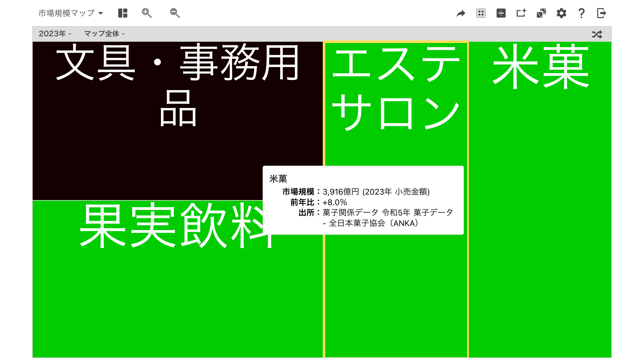Click the add-frame plus icon
644x362 pixels.
click(521, 13)
